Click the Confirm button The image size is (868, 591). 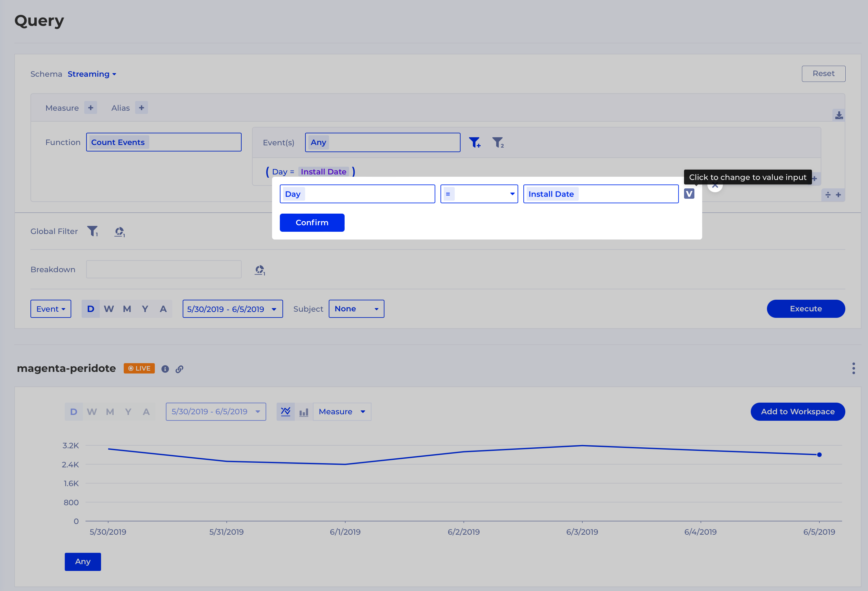pyautogui.click(x=312, y=222)
